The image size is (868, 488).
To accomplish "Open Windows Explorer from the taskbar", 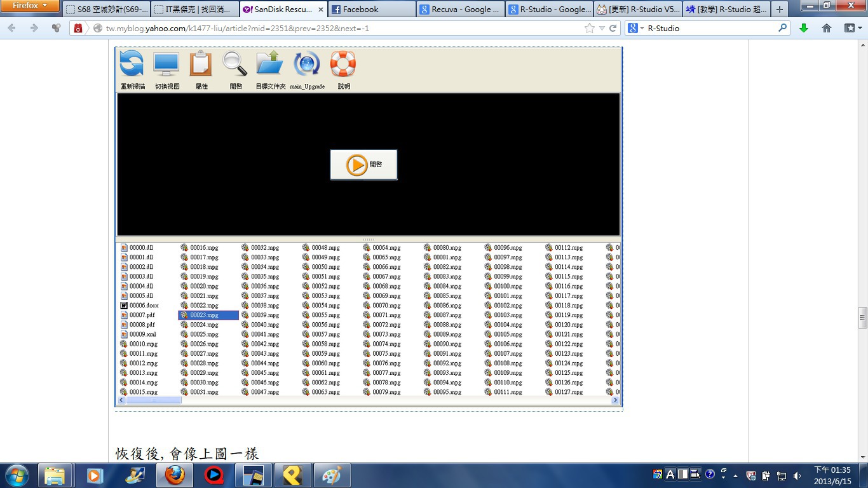I will [55, 475].
